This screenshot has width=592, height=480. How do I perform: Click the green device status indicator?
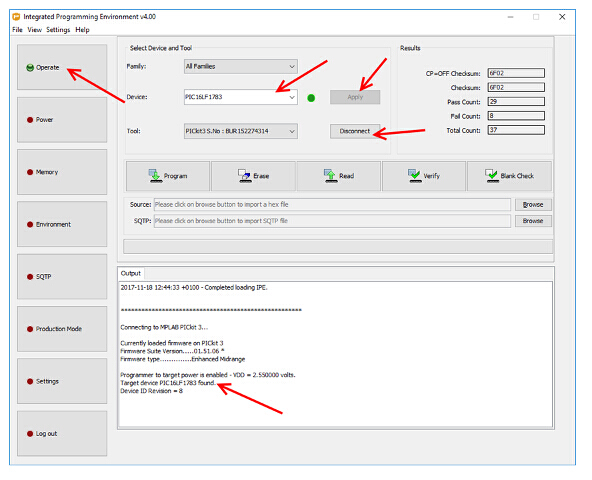(311, 98)
